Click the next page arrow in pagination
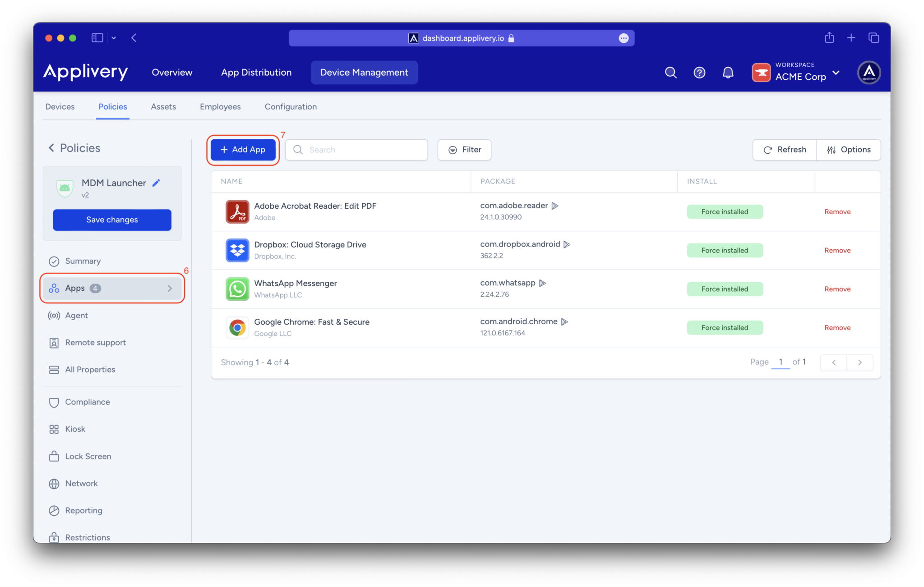Viewport: 924px width, 587px height. 860,362
